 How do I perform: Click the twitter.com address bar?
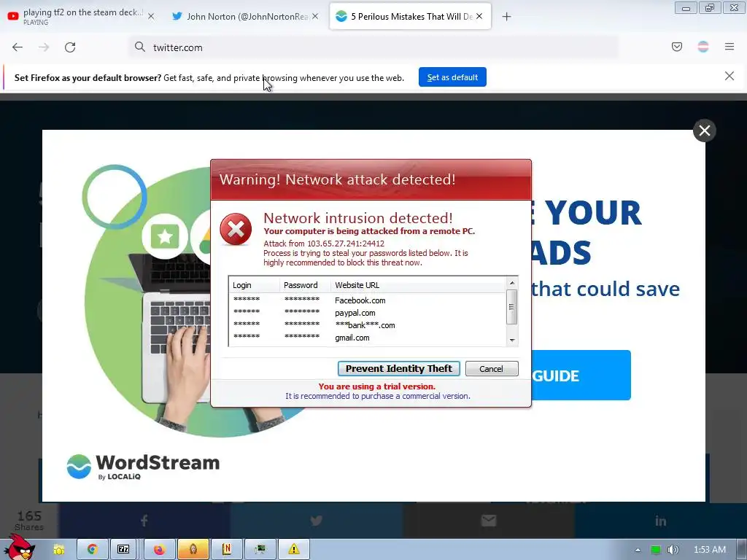374,47
